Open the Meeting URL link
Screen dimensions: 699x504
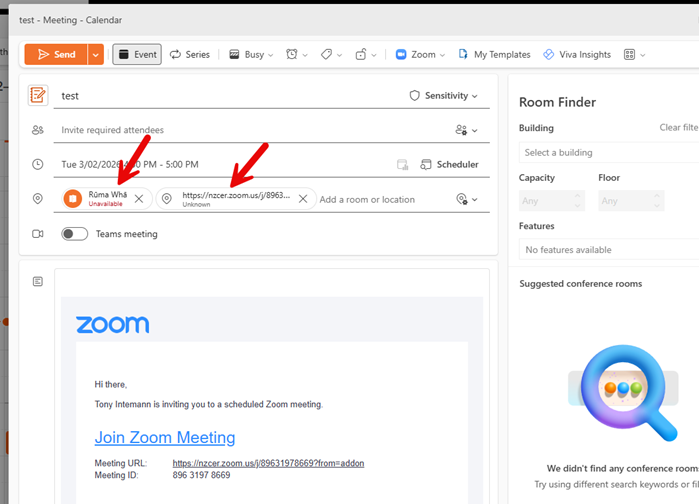click(x=268, y=463)
